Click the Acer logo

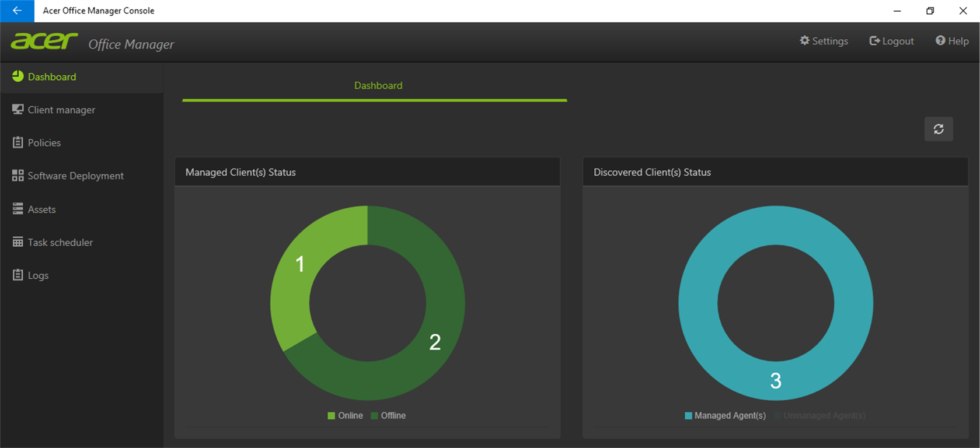click(44, 41)
